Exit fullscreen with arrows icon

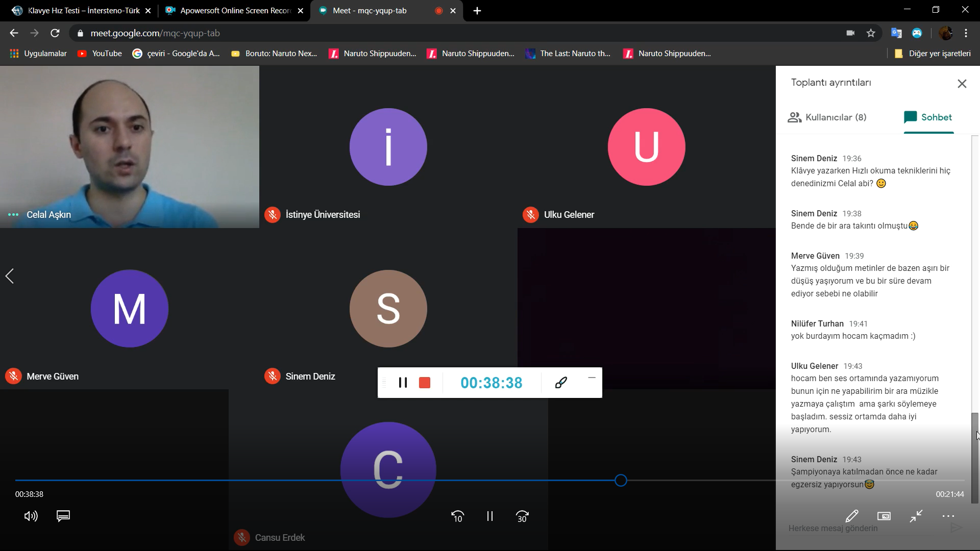coord(916,516)
